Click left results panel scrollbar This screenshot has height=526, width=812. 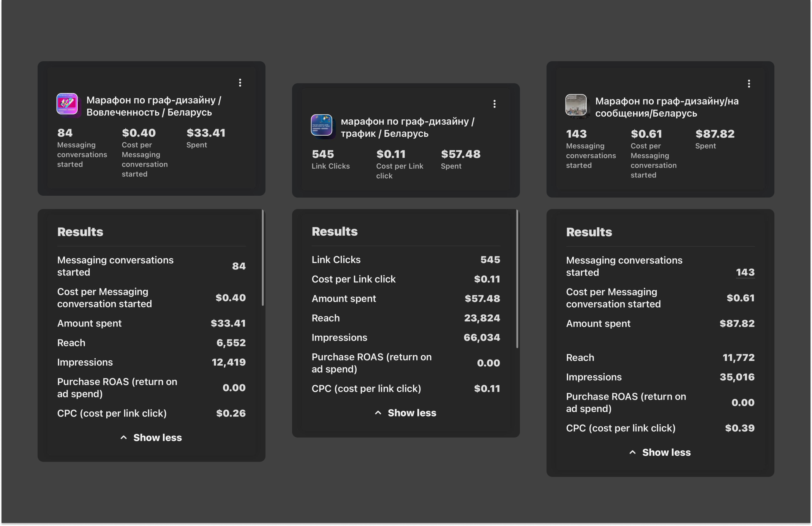pos(263,258)
